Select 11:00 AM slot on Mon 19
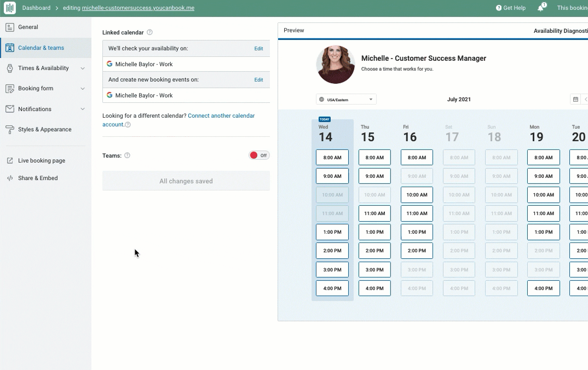588x370 pixels. click(543, 213)
